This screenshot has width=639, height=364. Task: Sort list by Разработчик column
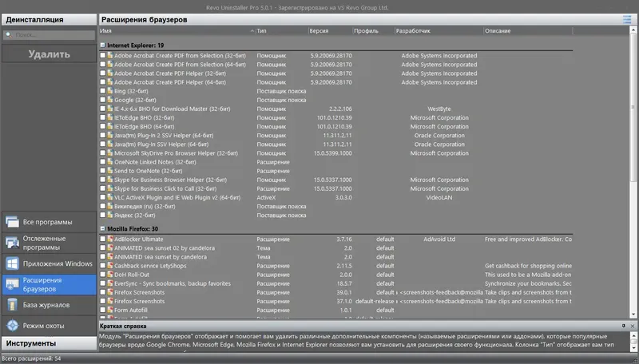pos(439,31)
